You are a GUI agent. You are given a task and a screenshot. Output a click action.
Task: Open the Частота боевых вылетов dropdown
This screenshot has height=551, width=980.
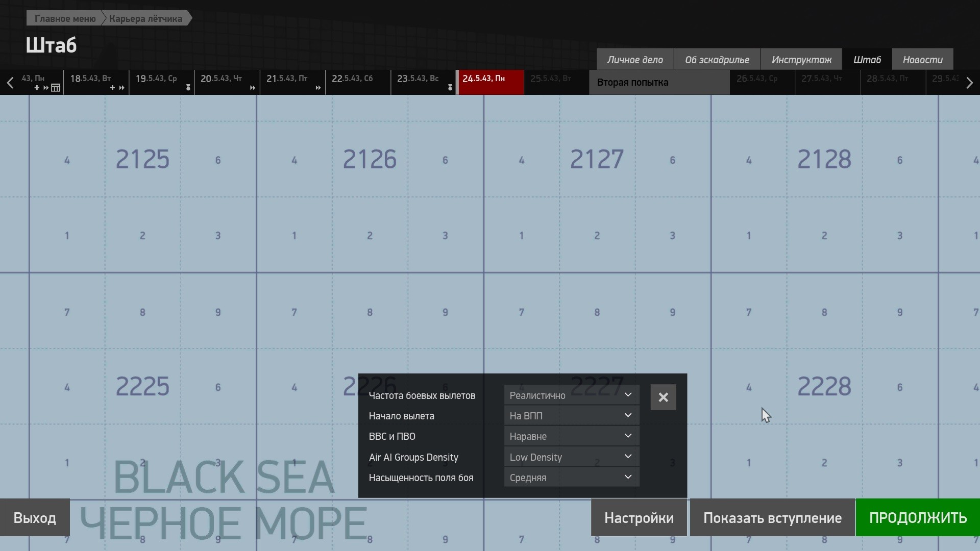tap(572, 395)
